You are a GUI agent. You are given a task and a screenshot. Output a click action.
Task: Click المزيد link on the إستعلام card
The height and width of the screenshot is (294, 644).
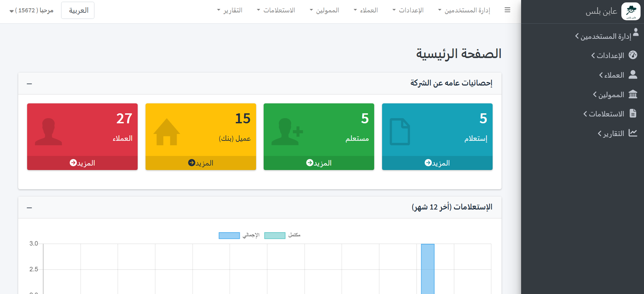coord(437,163)
